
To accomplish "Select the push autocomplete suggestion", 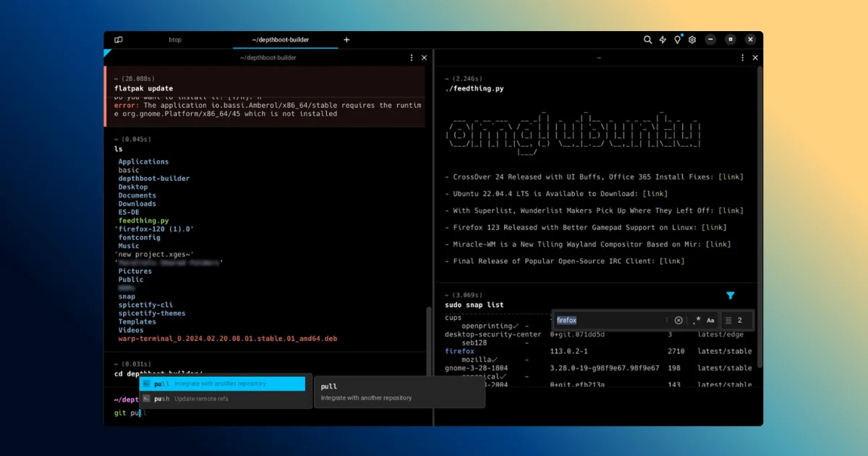I will click(x=222, y=399).
